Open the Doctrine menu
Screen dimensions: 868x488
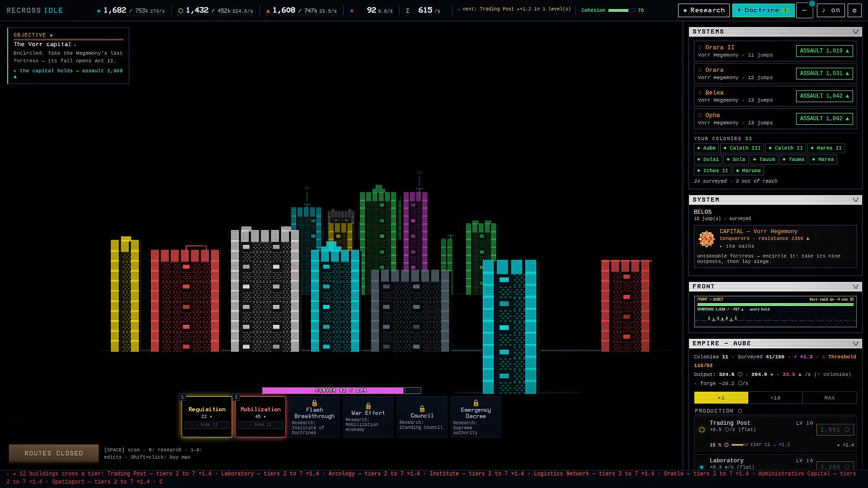click(x=763, y=10)
